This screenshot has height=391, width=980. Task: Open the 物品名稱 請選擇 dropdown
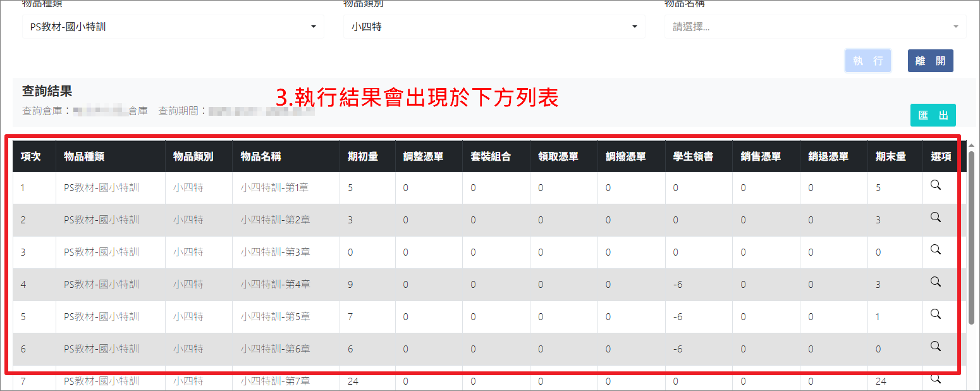pyautogui.click(x=815, y=27)
